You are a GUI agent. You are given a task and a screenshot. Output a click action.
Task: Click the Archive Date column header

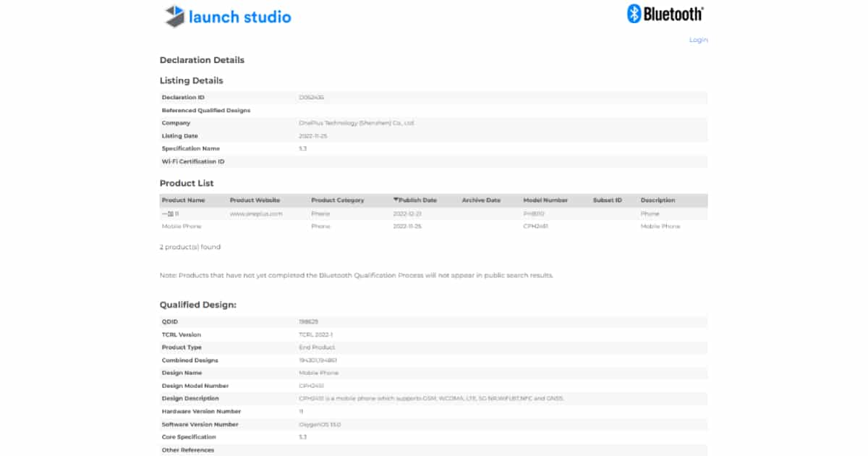[x=481, y=200]
